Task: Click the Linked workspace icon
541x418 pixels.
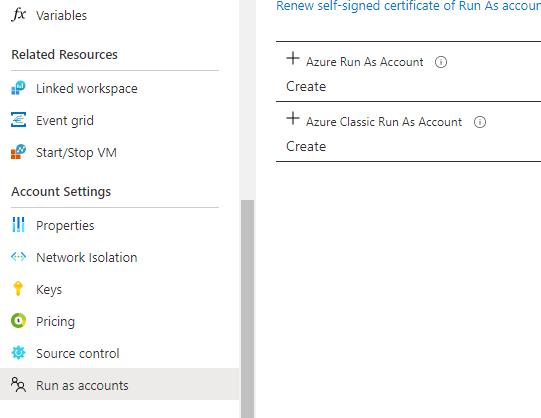Action: click(18, 88)
